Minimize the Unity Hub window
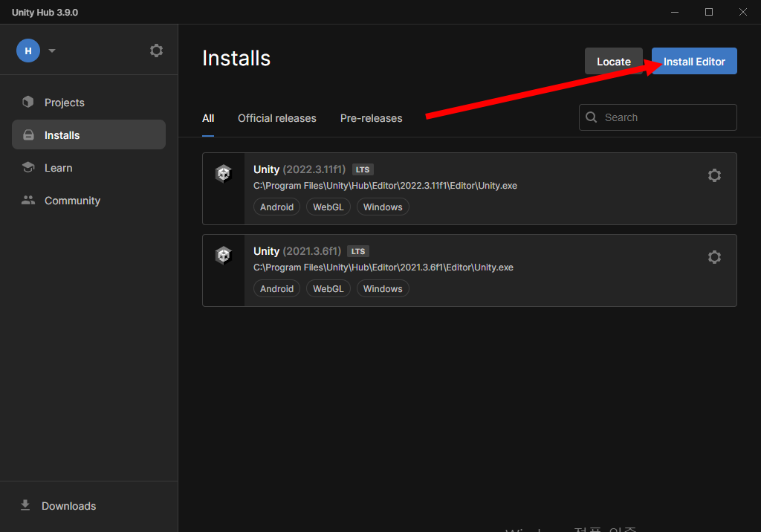The height and width of the screenshot is (532, 761). [675, 12]
